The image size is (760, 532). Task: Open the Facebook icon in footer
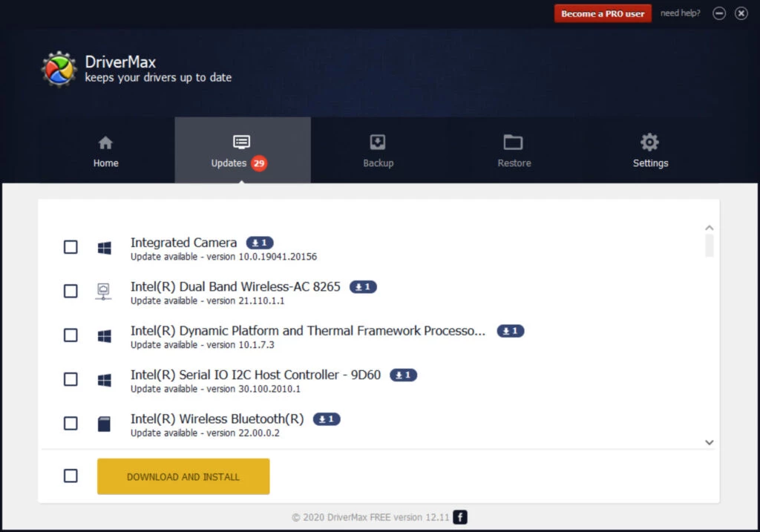(x=460, y=517)
